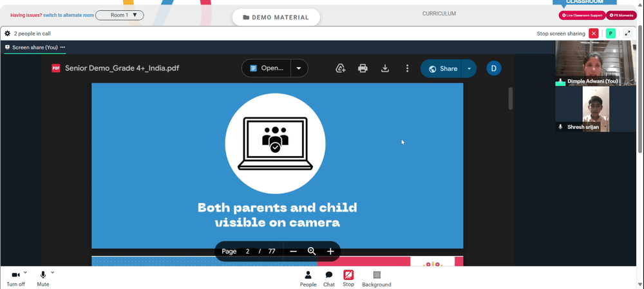The image size is (644, 289).
Task: Expand call view to fullscreen
Action: [627, 34]
